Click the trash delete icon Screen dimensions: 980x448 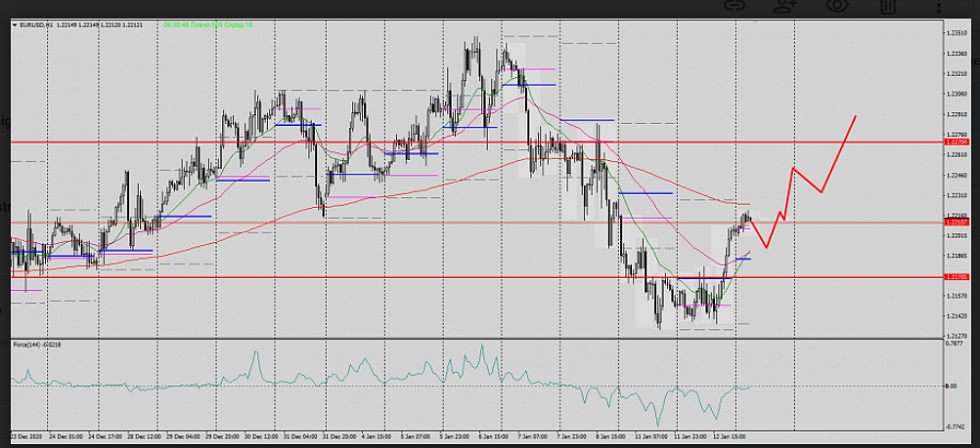coord(888,5)
